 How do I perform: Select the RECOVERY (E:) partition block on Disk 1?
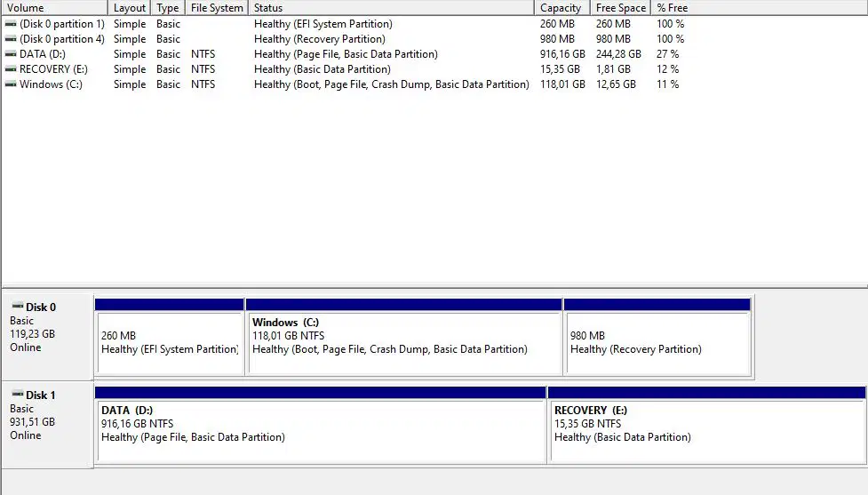(707, 425)
